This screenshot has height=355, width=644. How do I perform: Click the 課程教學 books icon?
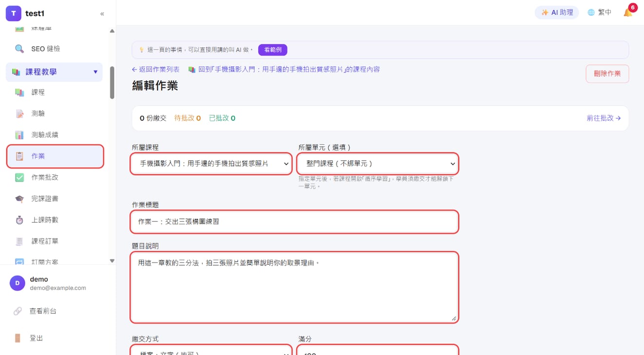16,72
